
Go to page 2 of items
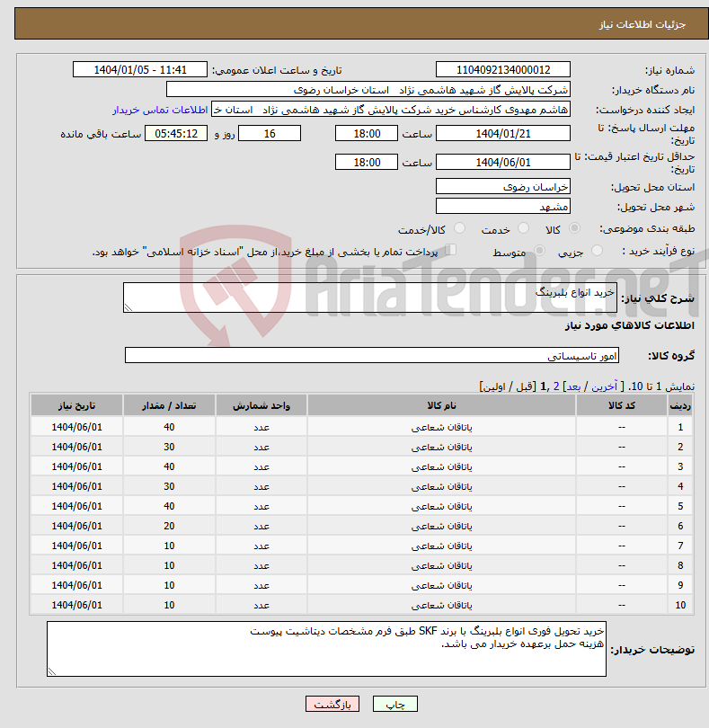coord(555,386)
